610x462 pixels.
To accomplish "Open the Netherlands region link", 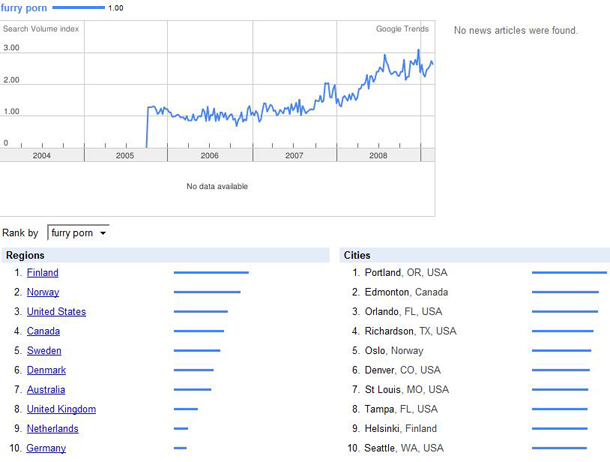I will [52, 429].
